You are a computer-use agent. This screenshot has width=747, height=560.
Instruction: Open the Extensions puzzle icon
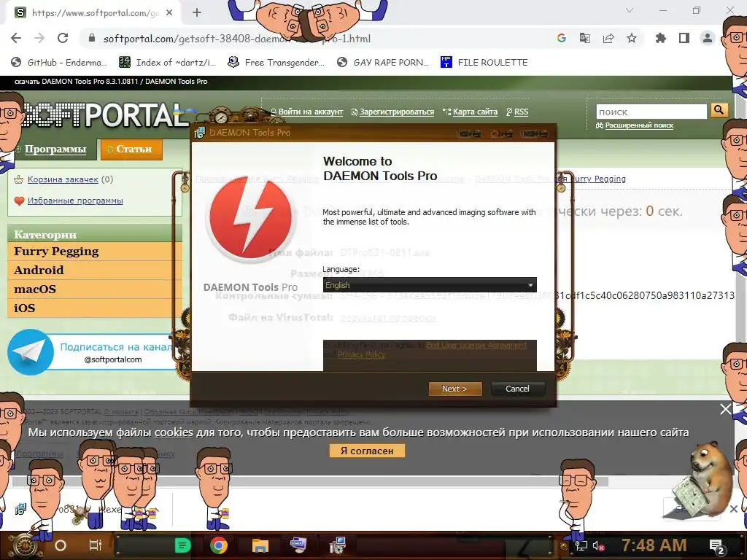pyautogui.click(x=661, y=38)
